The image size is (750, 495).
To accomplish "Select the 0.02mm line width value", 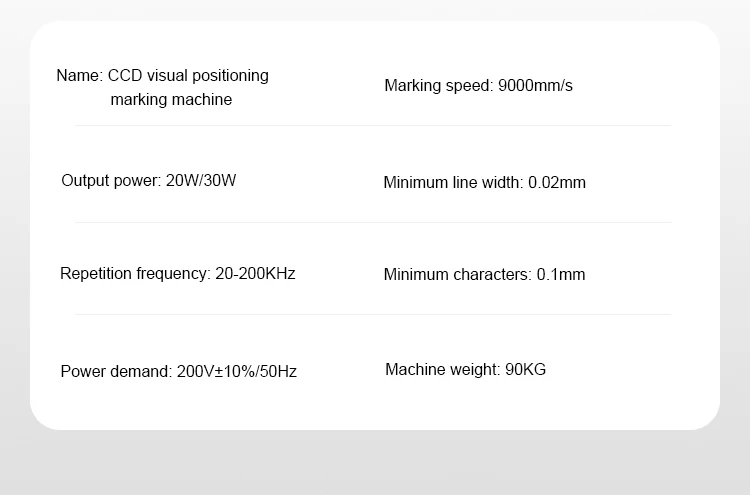I will 557,182.
